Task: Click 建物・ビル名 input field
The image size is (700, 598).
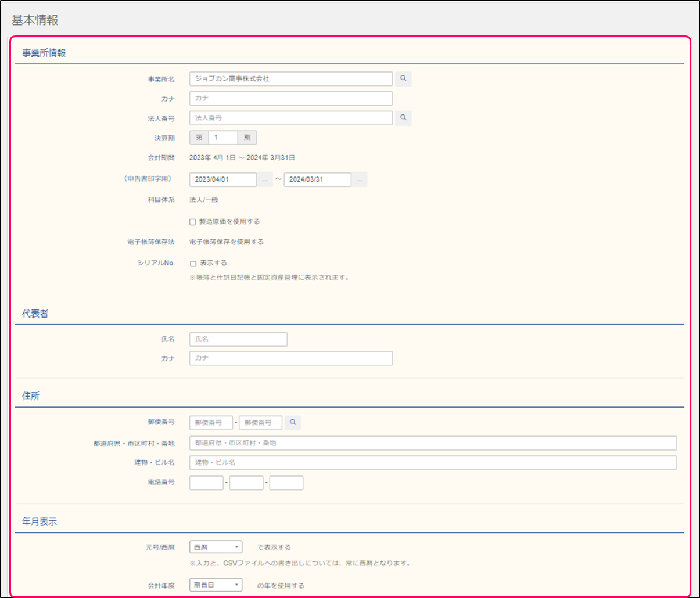Action: point(433,463)
